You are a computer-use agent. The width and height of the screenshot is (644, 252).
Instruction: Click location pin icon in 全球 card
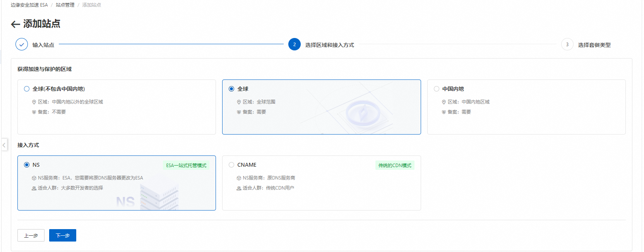239,102
